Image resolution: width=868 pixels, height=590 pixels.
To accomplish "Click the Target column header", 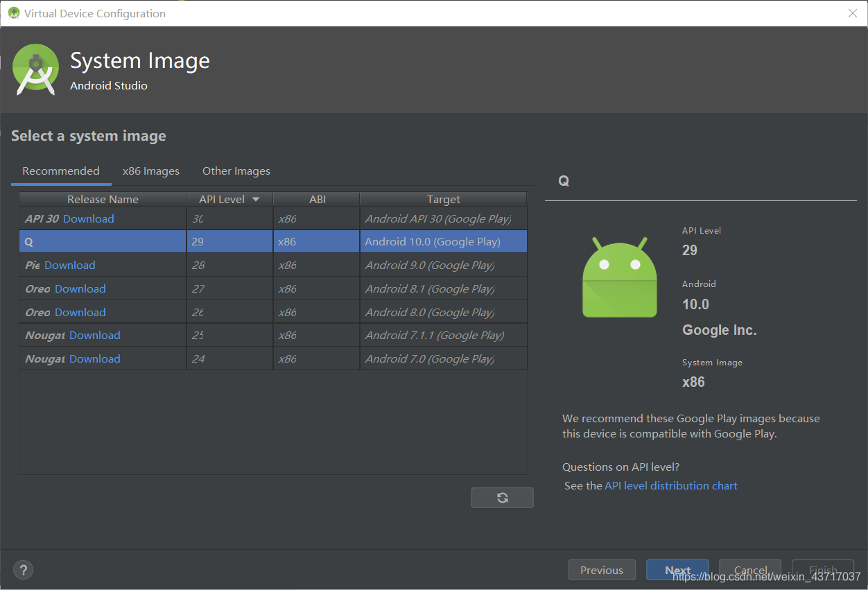I will (444, 199).
